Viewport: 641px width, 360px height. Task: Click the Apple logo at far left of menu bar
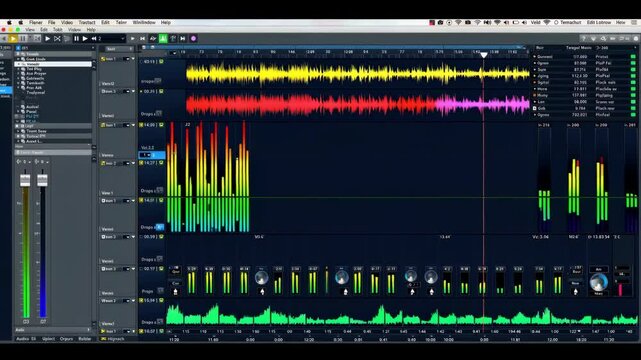pyautogui.click(x=9, y=22)
